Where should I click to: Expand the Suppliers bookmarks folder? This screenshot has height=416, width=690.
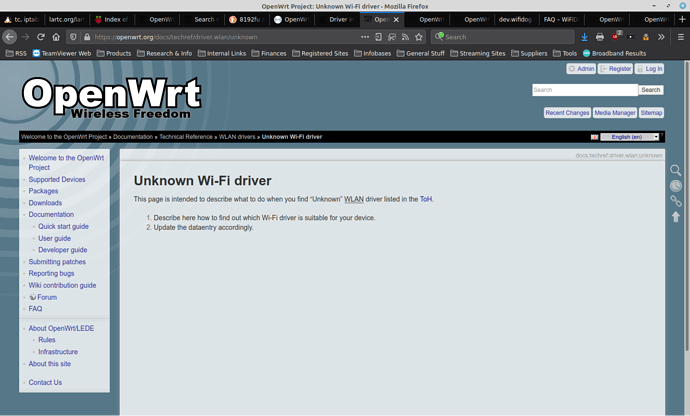click(529, 53)
